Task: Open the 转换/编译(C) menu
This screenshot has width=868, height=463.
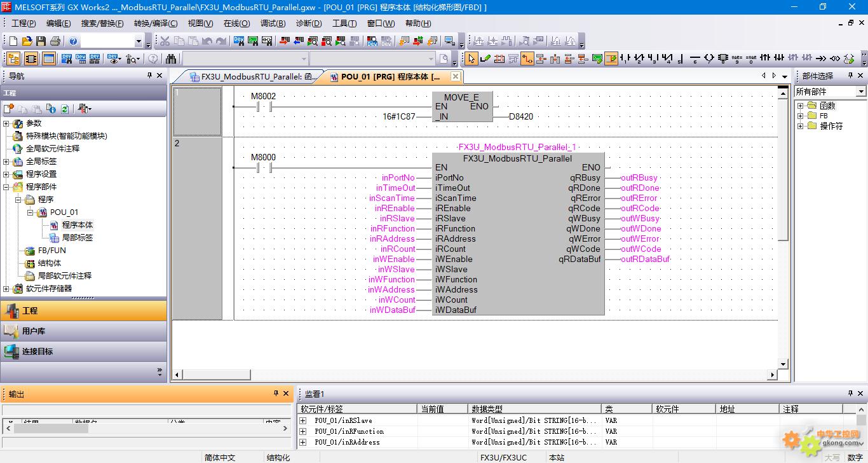Action: 155,24
